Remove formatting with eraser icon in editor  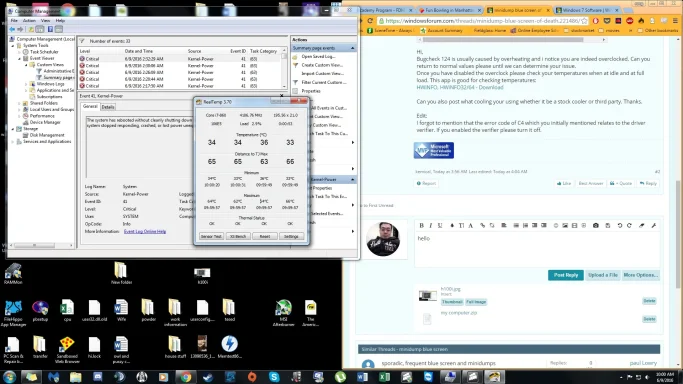(x=641, y=226)
